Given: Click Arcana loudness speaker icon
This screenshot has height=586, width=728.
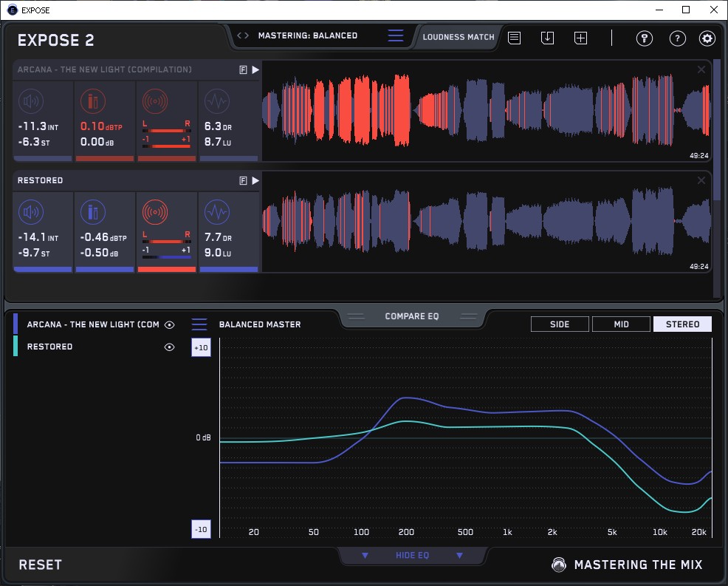Looking at the screenshot, I should [31, 100].
